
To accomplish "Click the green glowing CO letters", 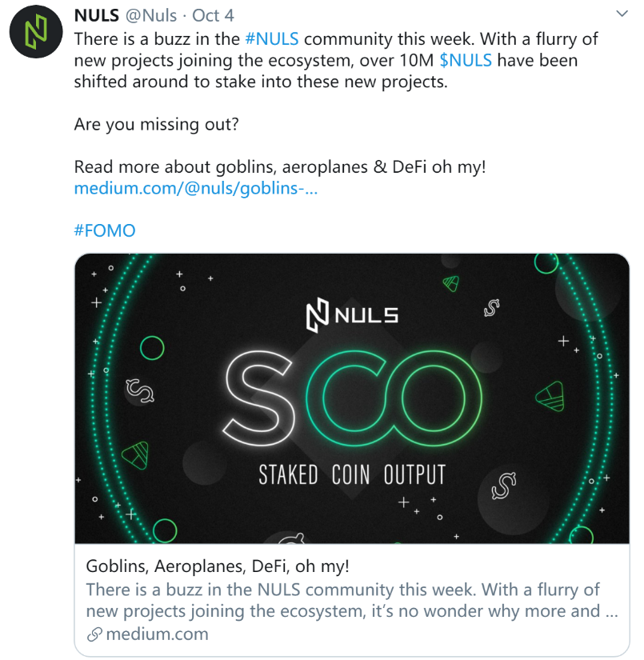I will point(394,398).
